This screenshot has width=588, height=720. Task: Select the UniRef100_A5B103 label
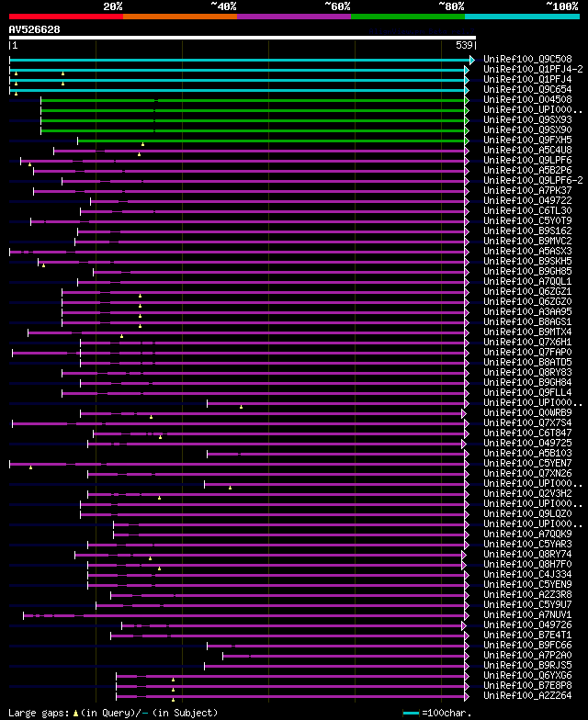pyautogui.click(x=527, y=454)
